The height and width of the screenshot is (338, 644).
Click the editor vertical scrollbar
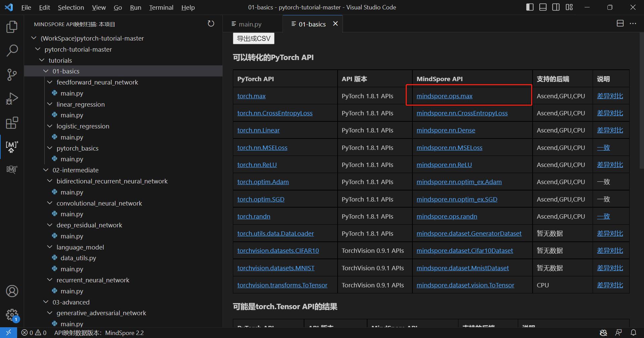point(641,101)
